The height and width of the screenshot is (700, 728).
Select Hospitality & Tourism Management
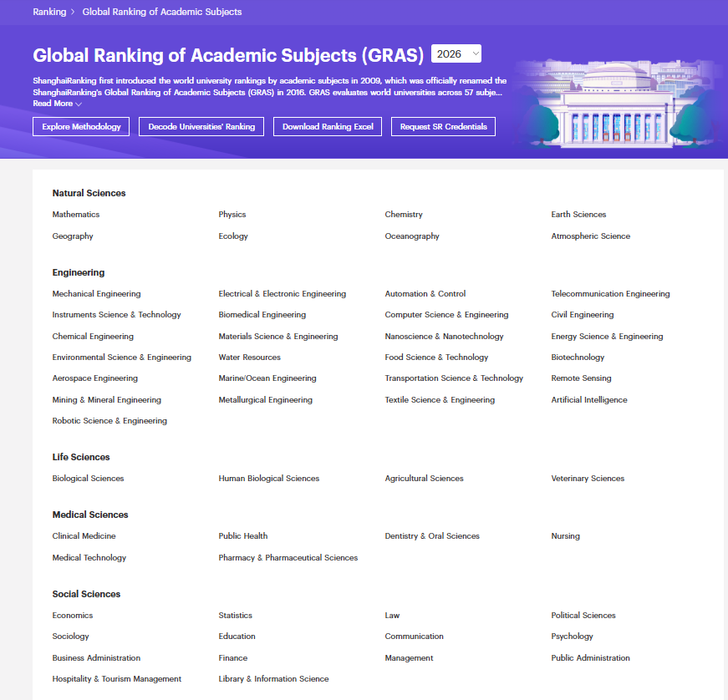[x=116, y=678]
